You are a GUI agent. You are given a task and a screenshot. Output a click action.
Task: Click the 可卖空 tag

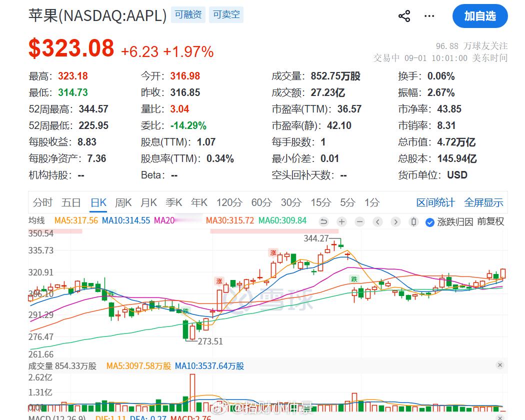(x=226, y=14)
